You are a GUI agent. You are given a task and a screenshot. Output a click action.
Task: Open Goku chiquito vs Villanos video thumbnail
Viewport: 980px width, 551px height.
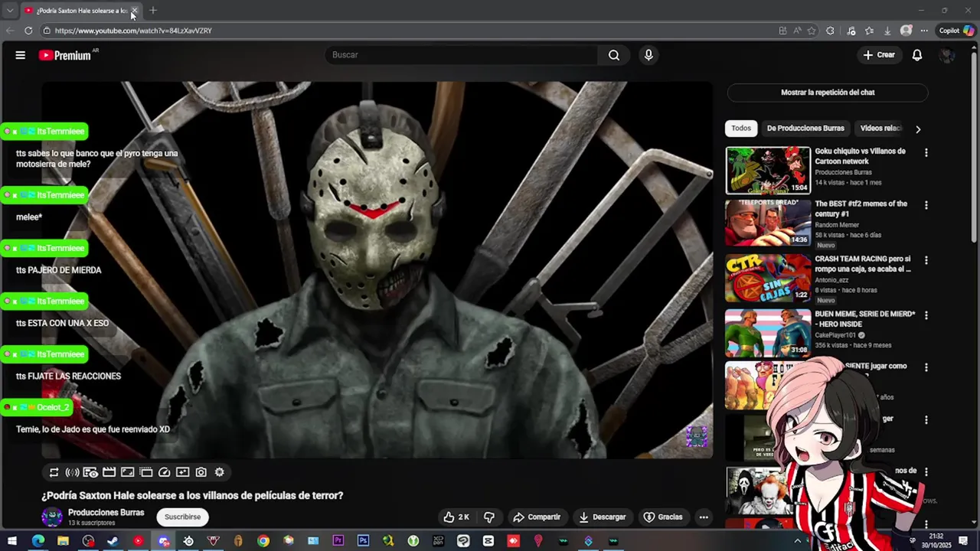[768, 171]
